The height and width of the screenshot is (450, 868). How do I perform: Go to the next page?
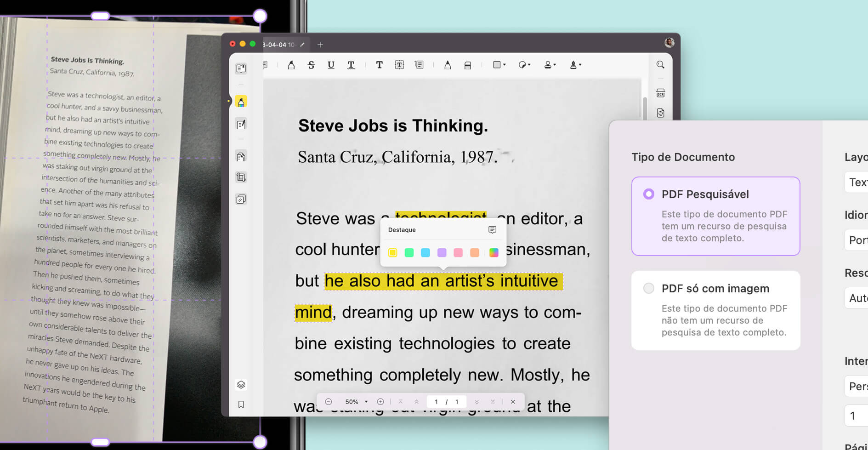click(477, 402)
